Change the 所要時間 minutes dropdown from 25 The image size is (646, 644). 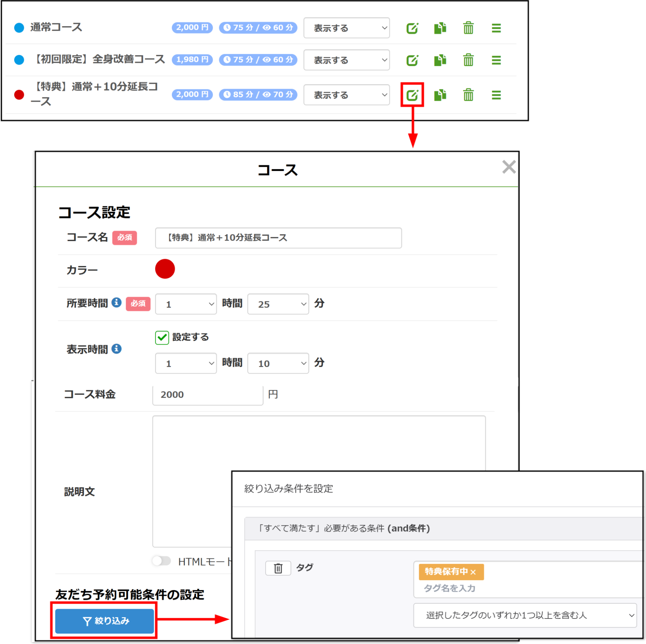pos(278,304)
